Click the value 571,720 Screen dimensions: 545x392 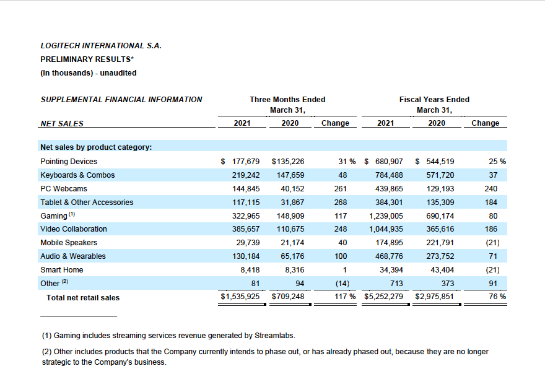click(440, 175)
